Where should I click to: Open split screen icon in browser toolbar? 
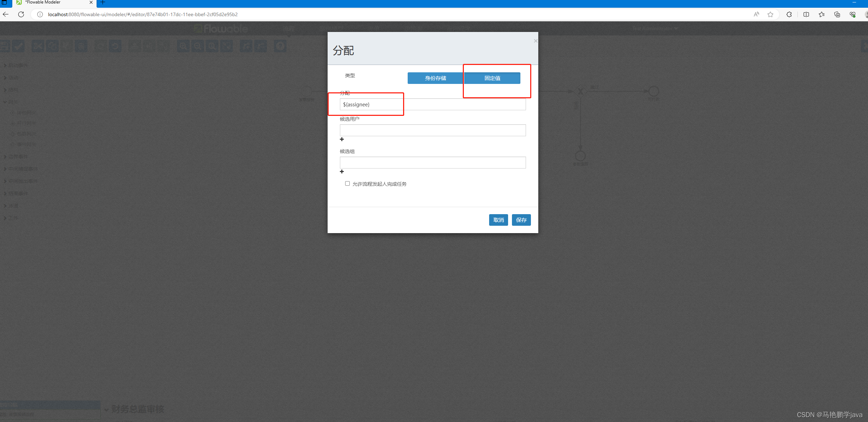click(x=806, y=14)
